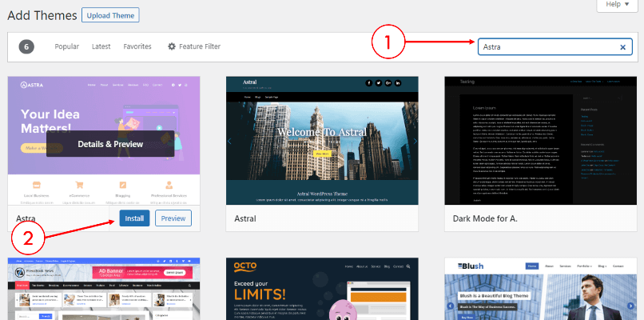The width and height of the screenshot is (644, 320).
Task: Clear the search with the X icon
Action: [x=622, y=47]
